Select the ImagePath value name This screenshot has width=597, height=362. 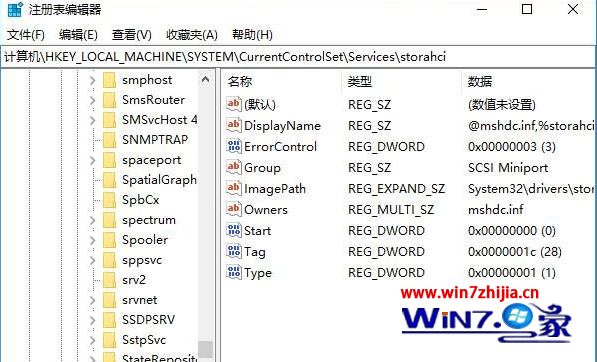tap(275, 189)
